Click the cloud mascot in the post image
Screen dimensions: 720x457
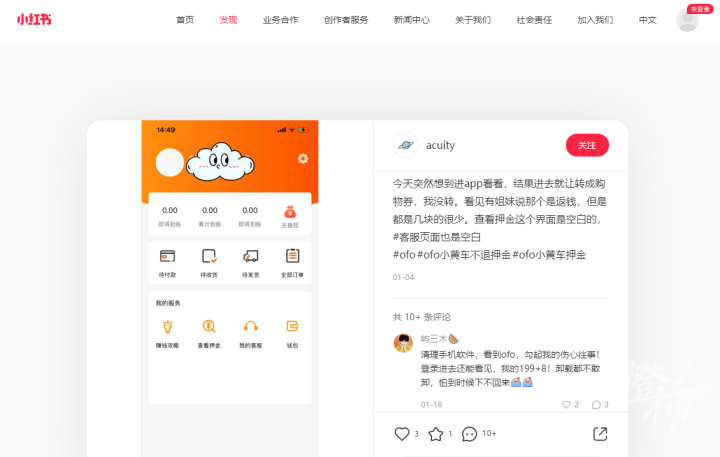pyautogui.click(x=220, y=161)
